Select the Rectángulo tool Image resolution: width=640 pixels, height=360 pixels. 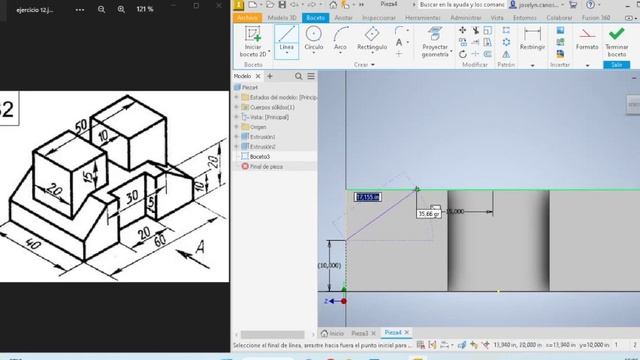click(372, 40)
